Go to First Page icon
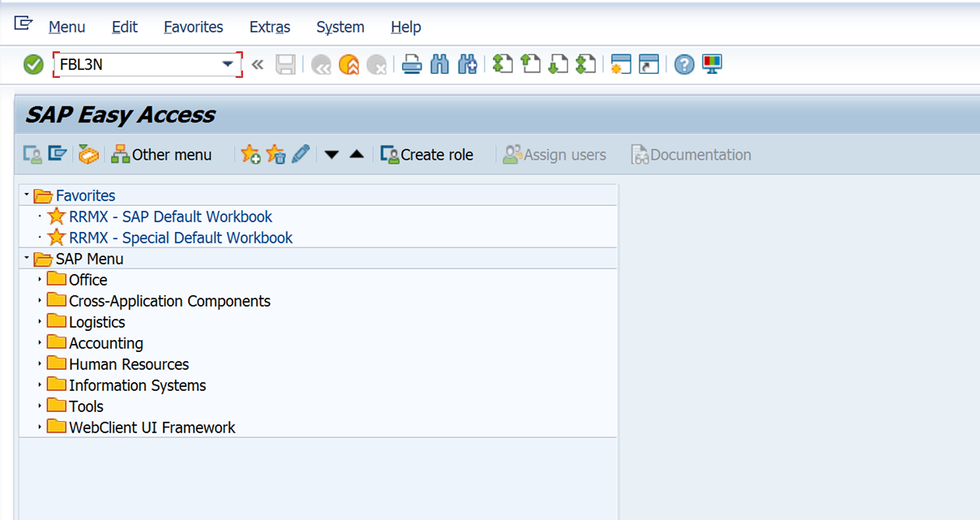Viewport: 980px width, 520px height. (503, 64)
